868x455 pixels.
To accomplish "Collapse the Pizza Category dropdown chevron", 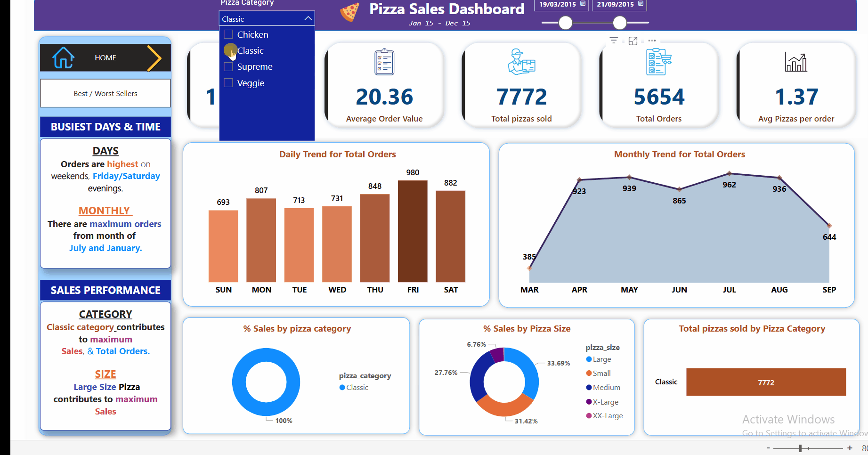I will coord(308,18).
